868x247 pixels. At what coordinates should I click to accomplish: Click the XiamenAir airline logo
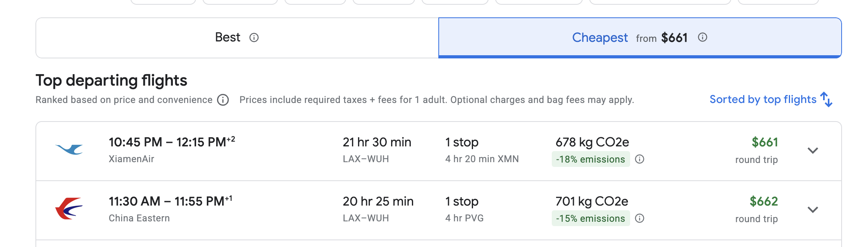pos(69,150)
